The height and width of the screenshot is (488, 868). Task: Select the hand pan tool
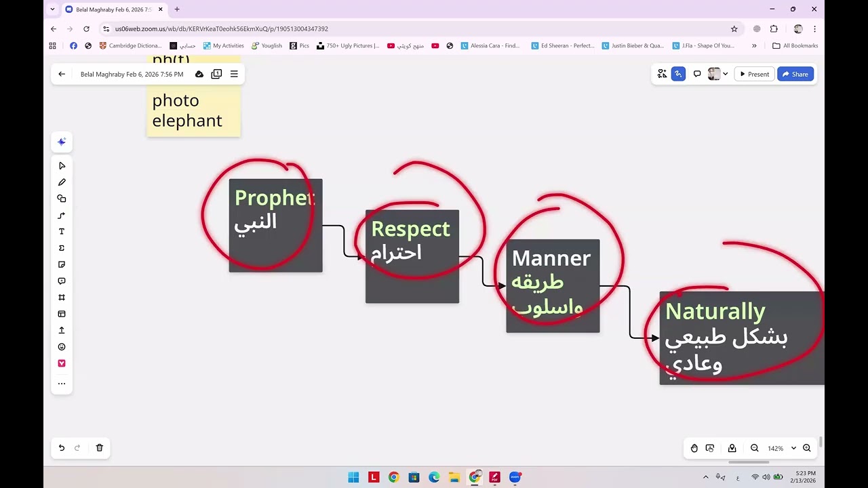click(694, 448)
